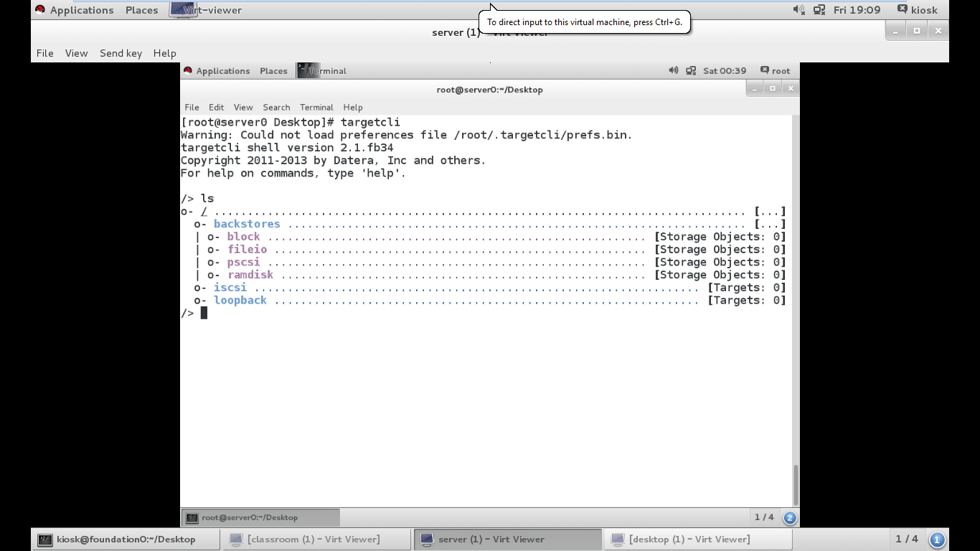The image size is (980, 551).
Task: Open the Send key menu
Action: click(121, 53)
